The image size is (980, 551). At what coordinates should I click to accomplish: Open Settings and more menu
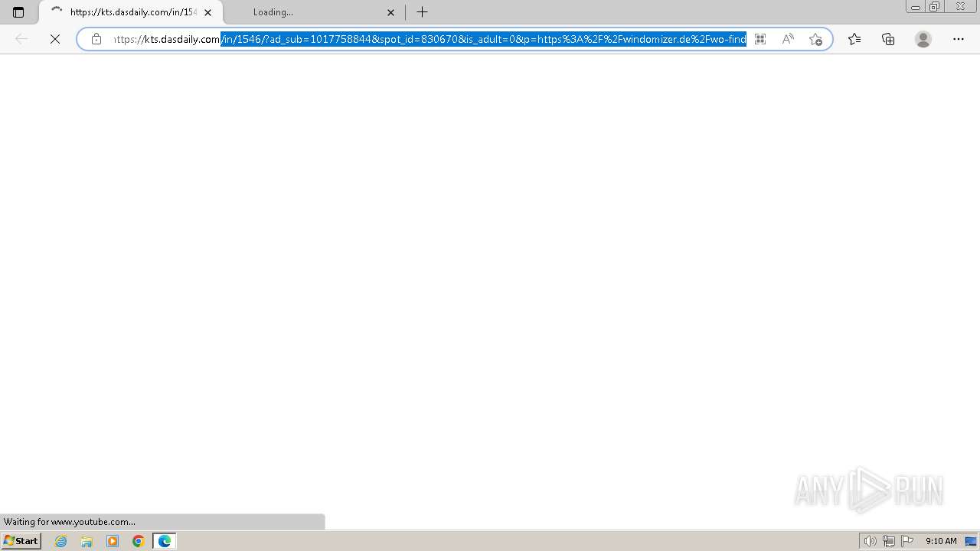pyautogui.click(x=959, y=39)
